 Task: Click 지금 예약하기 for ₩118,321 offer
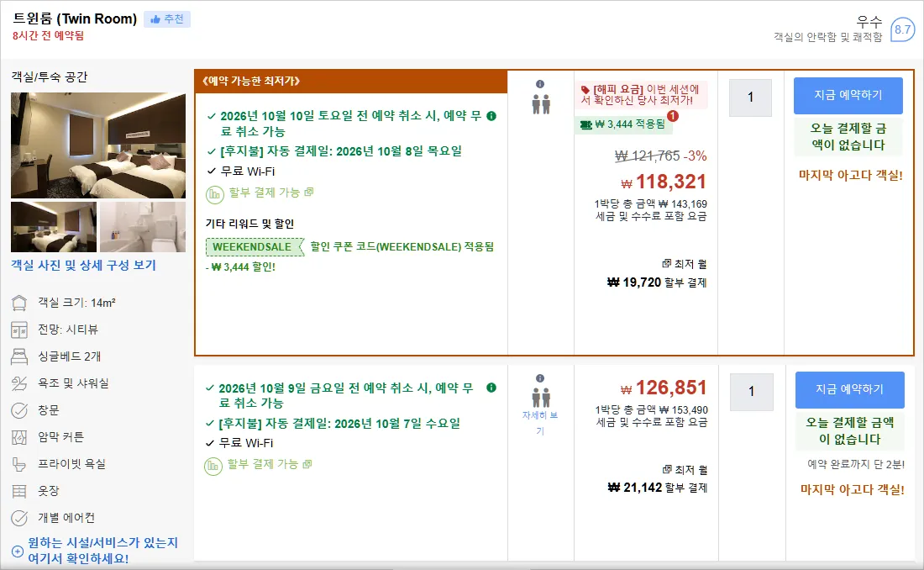[848, 96]
